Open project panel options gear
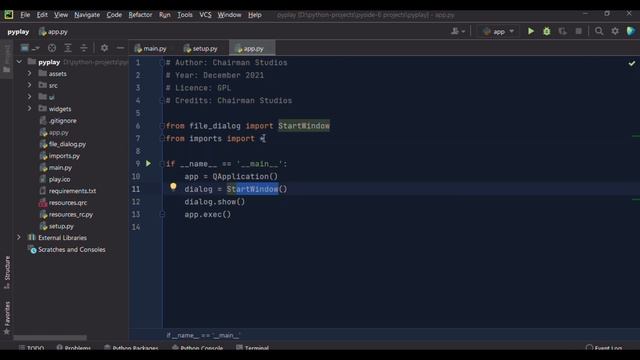The image size is (640, 360). tap(104, 48)
